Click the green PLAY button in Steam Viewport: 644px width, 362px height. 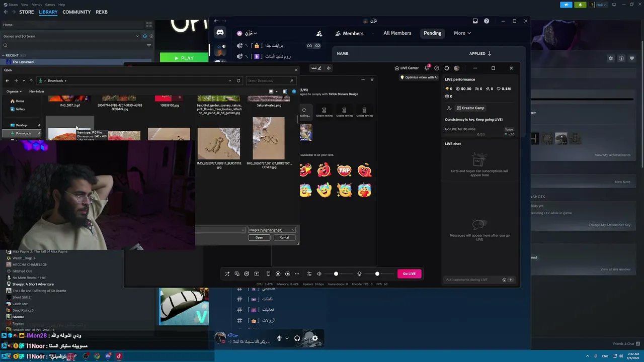[184, 58]
